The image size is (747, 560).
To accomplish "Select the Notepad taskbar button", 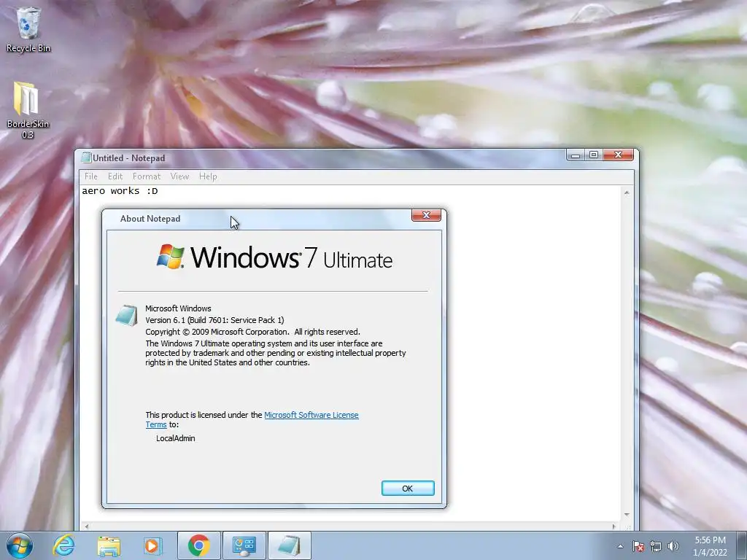I will pos(289,545).
